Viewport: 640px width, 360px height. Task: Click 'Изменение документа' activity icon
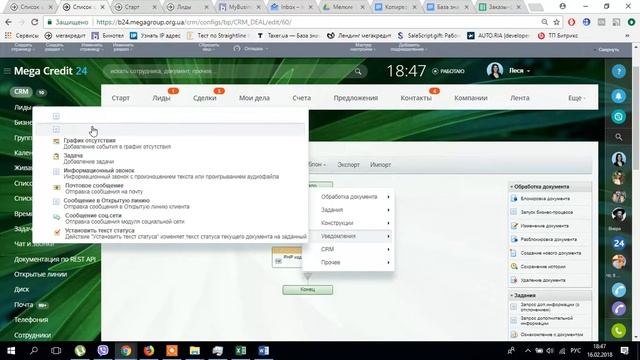tap(514, 226)
